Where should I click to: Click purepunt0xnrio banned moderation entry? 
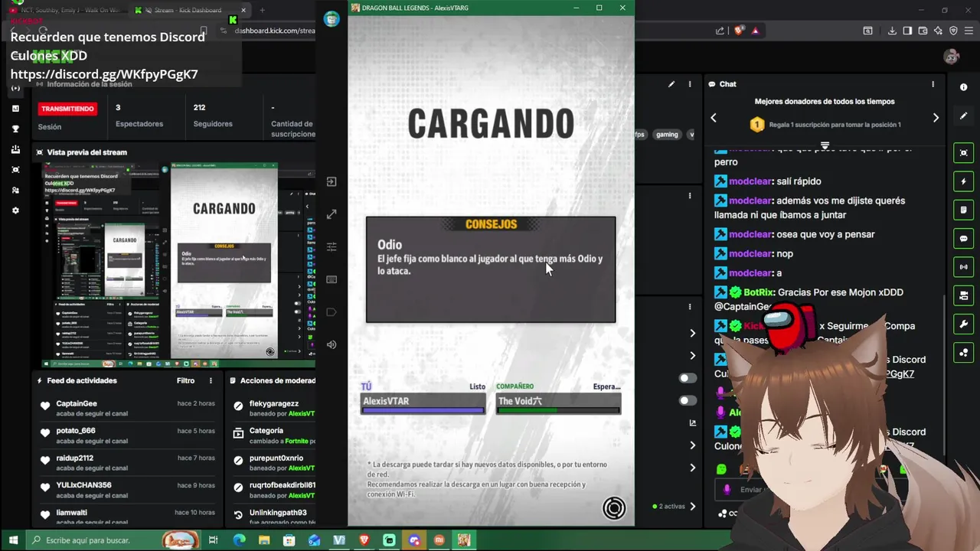273,463
